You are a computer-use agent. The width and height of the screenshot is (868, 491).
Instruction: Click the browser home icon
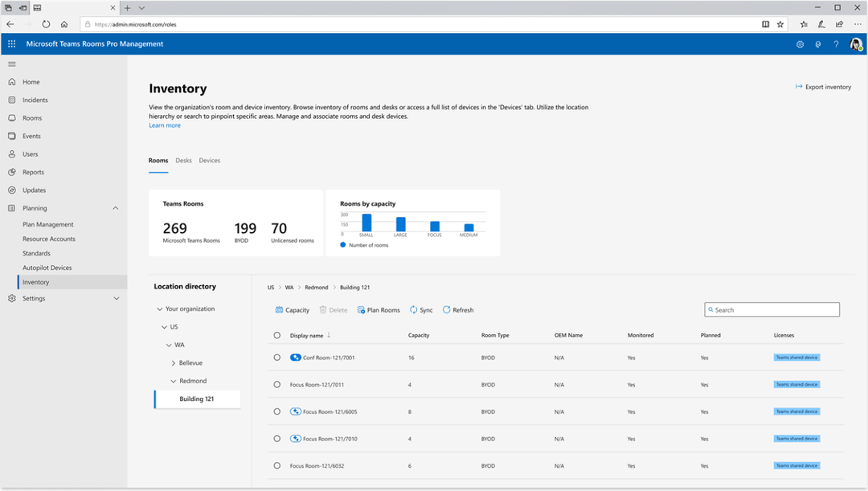[x=64, y=24]
